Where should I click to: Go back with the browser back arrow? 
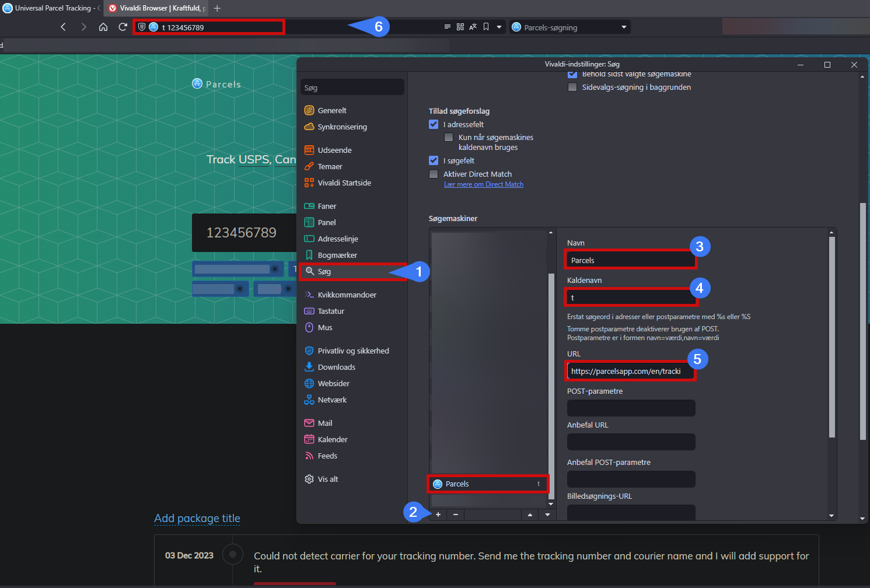point(63,27)
